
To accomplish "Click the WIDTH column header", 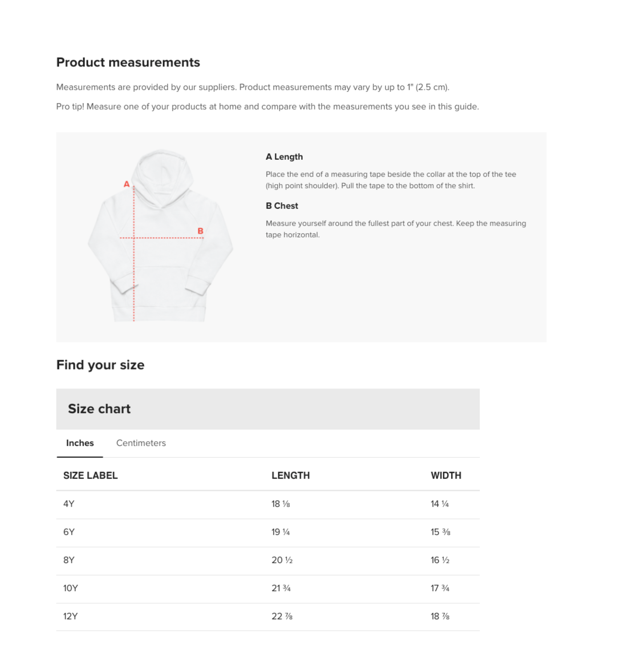I will click(x=446, y=475).
